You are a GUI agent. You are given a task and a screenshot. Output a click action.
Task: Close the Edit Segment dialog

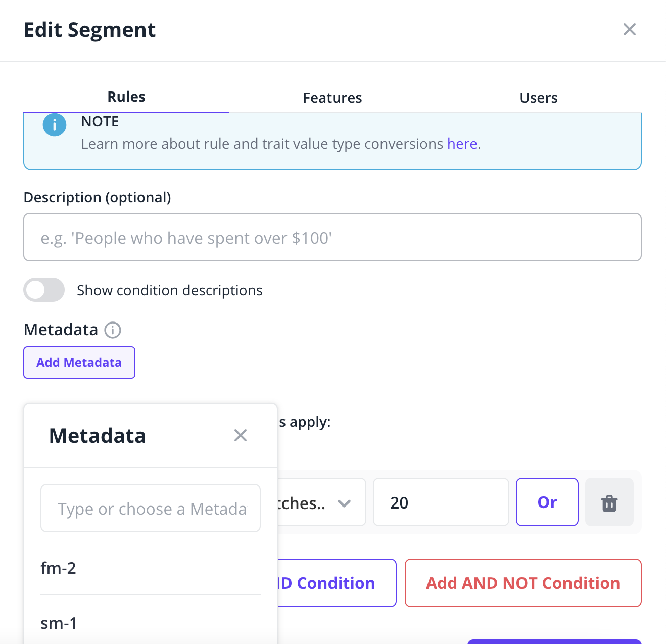coord(629,29)
